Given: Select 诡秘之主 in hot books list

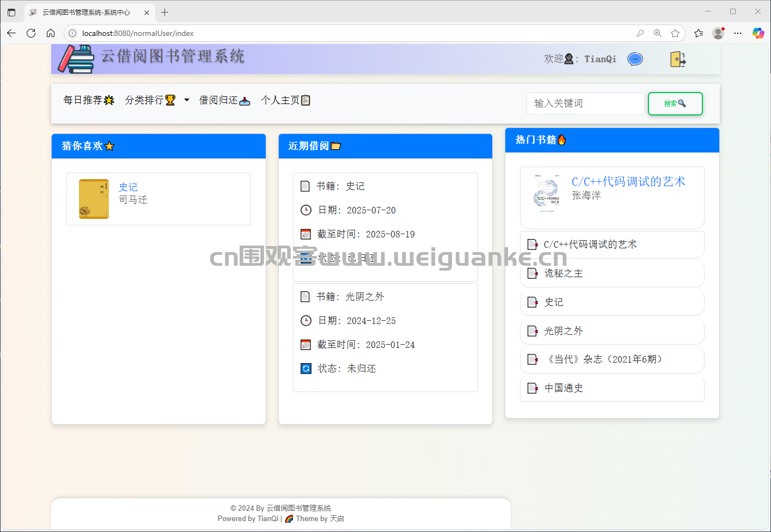Looking at the screenshot, I should pos(564,273).
